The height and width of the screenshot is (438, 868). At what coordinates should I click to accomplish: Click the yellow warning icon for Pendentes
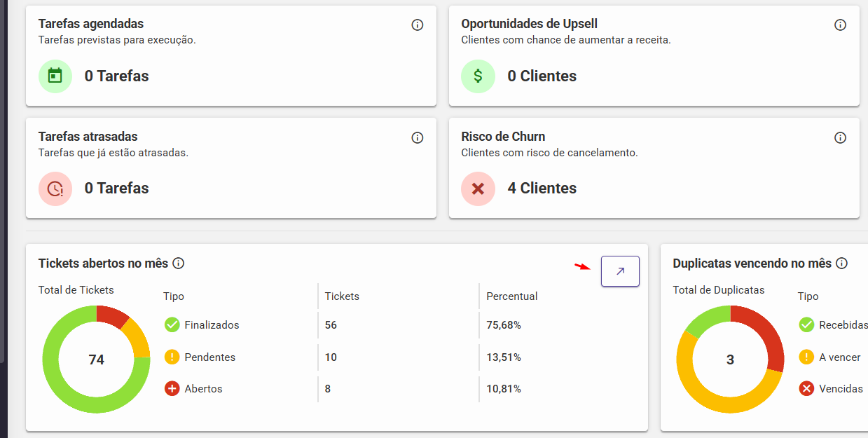[x=172, y=357]
